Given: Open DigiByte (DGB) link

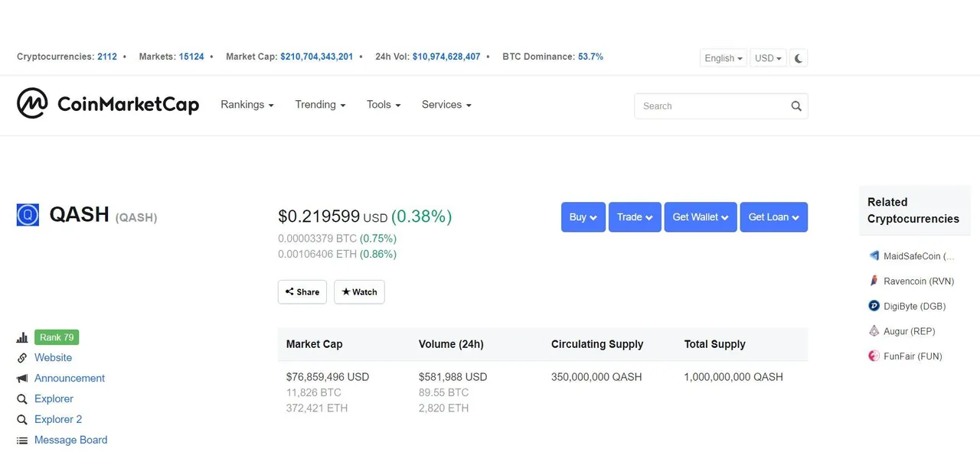Looking at the screenshot, I should pyautogui.click(x=915, y=307).
